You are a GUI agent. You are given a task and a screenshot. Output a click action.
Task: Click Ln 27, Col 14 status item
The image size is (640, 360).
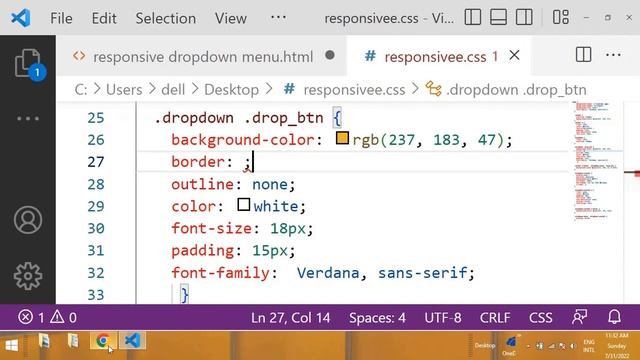click(x=291, y=318)
